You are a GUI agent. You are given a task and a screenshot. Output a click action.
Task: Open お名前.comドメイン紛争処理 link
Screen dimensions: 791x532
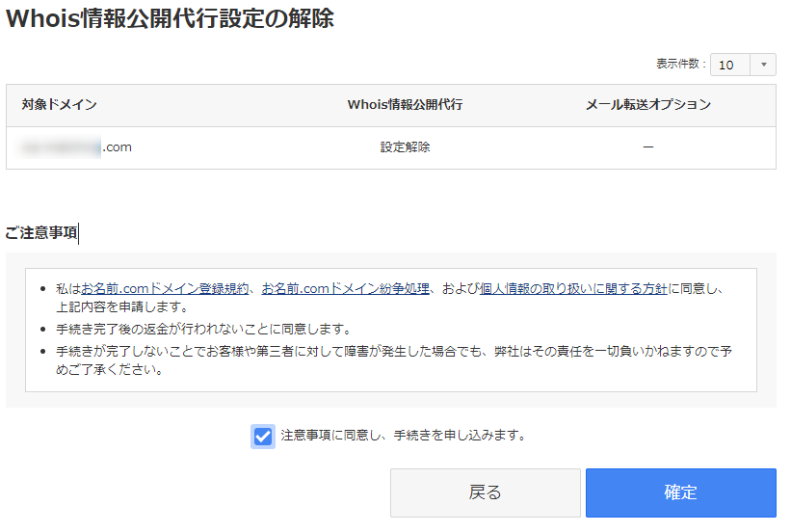346,289
